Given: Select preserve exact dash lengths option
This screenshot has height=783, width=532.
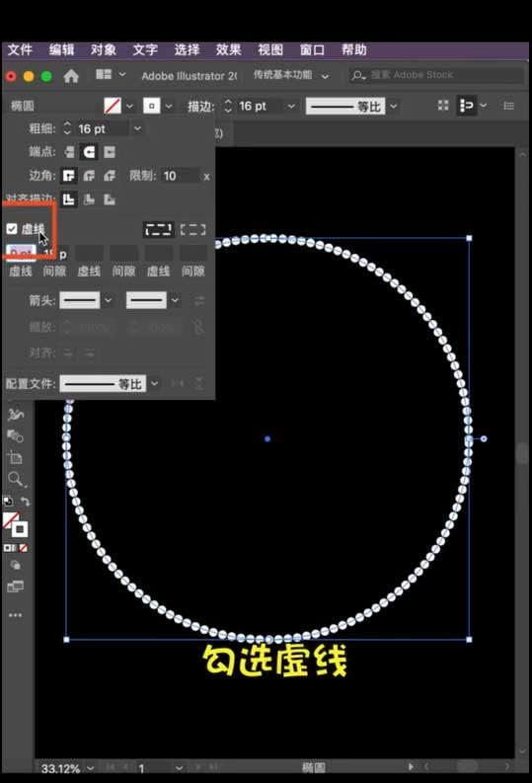Looking at the screenshot, I should coord(159,229).
